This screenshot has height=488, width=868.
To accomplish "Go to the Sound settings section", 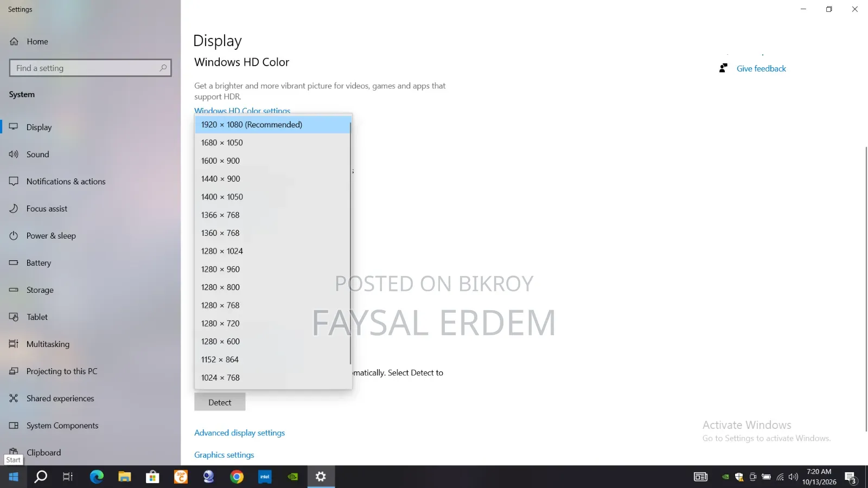I will tap(90, 155).
